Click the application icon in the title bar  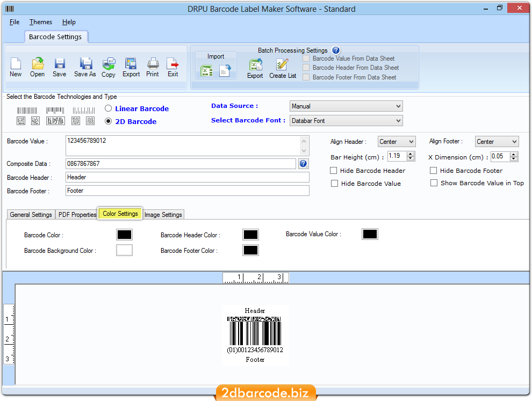click(x=10, y=9)
